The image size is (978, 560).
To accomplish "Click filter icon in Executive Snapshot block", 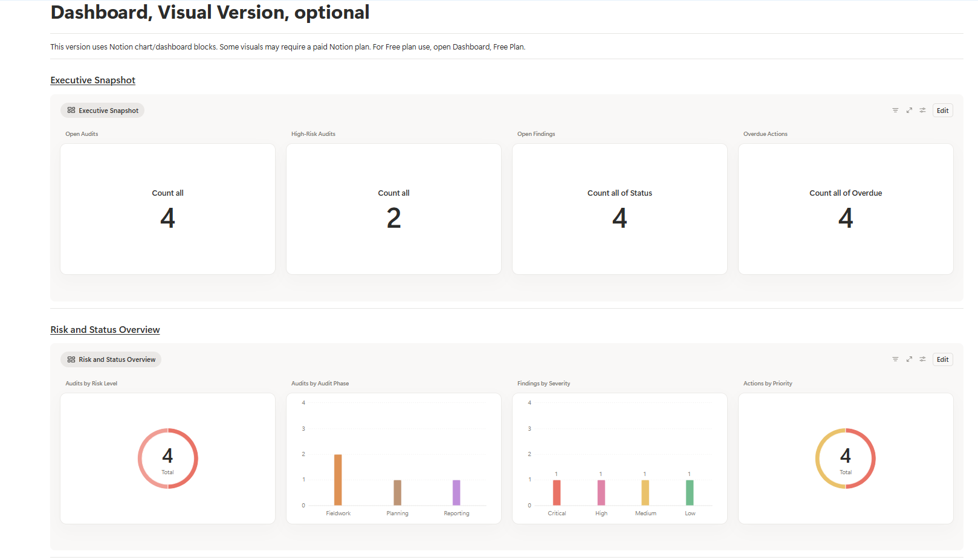I will click(x=895, y=111).
